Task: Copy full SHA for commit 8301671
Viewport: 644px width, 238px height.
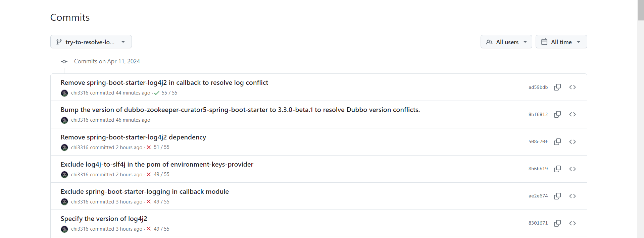Action: coord(557,223)
